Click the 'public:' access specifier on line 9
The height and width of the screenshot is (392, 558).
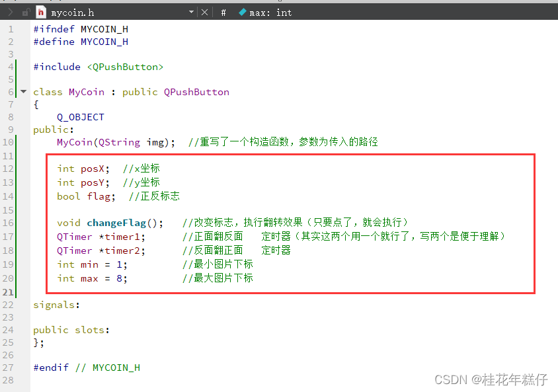point(54,130)
